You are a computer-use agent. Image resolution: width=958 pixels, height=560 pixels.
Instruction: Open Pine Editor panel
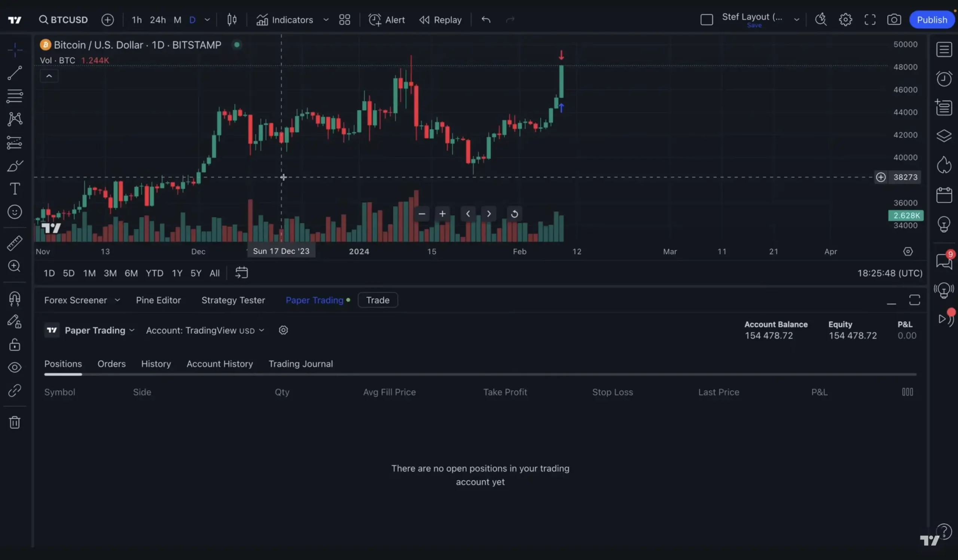click(158, 300)
